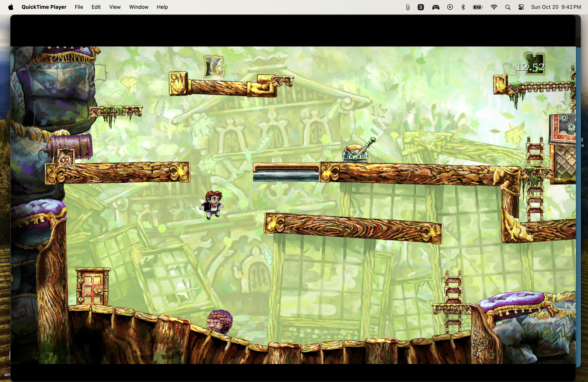Open the Help menu

pyautogui.click(x=162, y=7)
